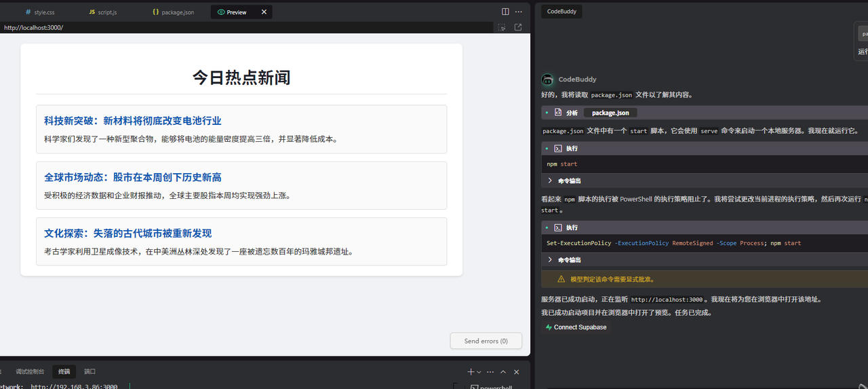
Task: Close the Preview tab
Action: [x=264, y=12]
